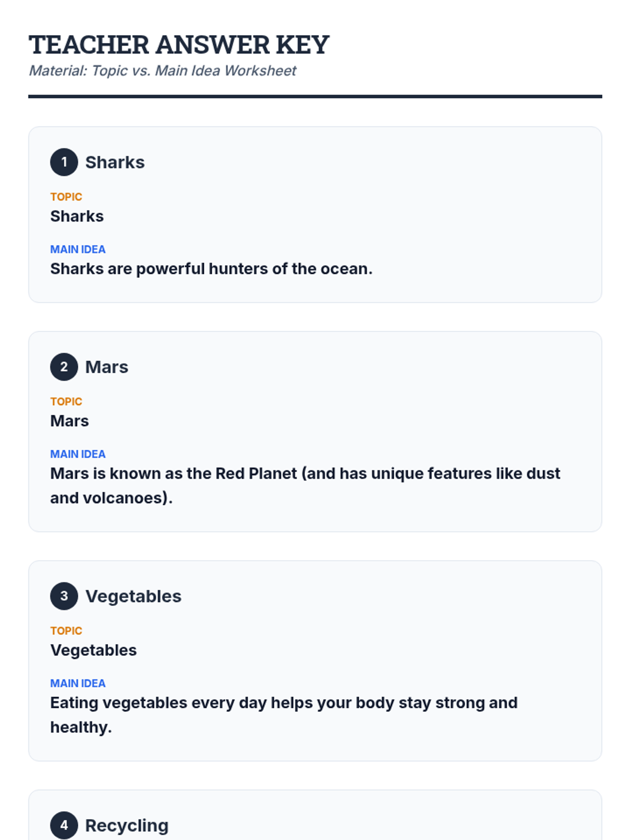This screenshot has width=630, height=840.
Task: Click the TOPIC label in Sharks card
Action: tap(66, 197)
